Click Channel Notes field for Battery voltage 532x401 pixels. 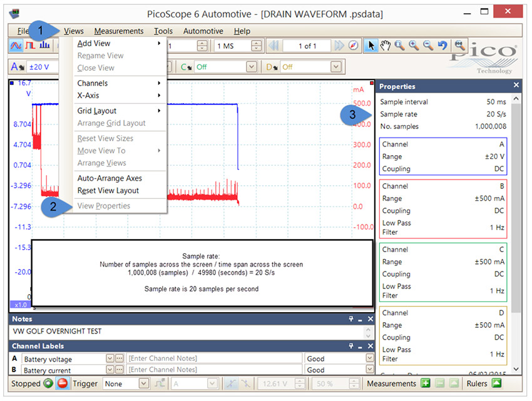coord(214,358)
